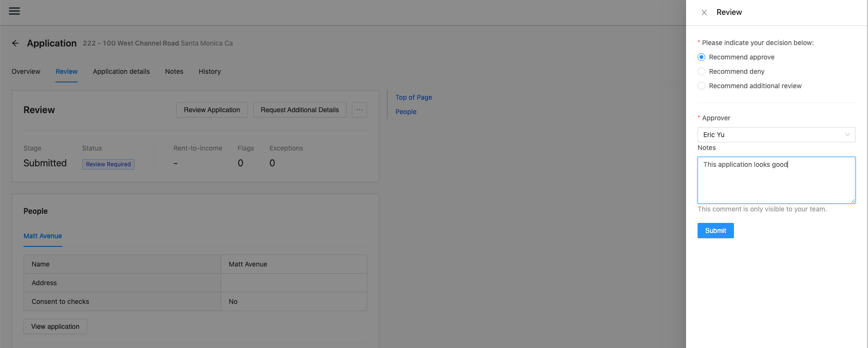Select the Matt Avenue person tab
868x348 pixels.
pyautogui.click(x=43, y=236)
